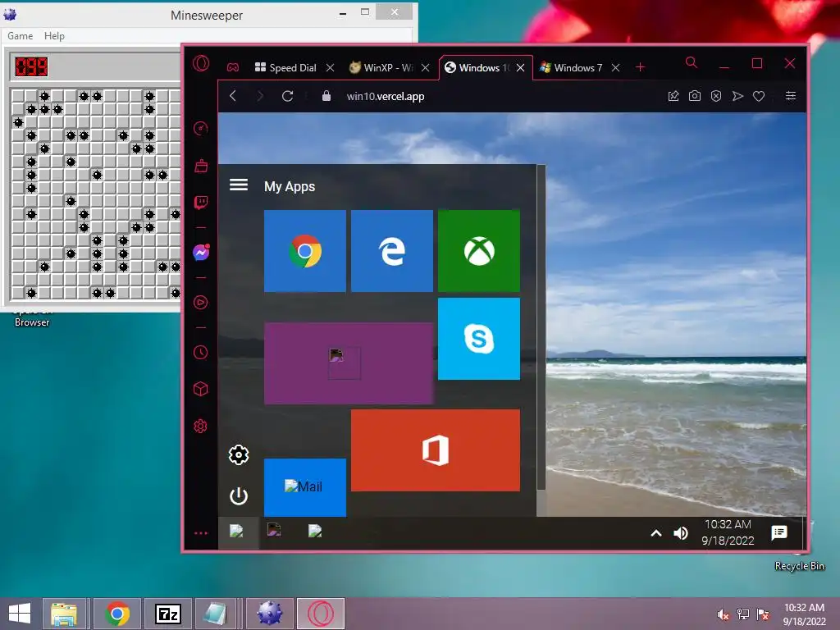The image size is (840, 630).
Task: Go forward in Opera GX
Action: pyautogui.click(x=260, y=96)
